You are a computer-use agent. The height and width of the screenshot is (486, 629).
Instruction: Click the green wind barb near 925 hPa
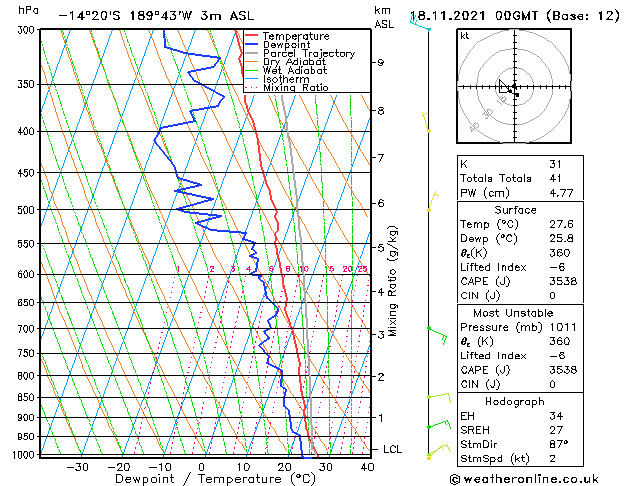click(x=439, y=424)
